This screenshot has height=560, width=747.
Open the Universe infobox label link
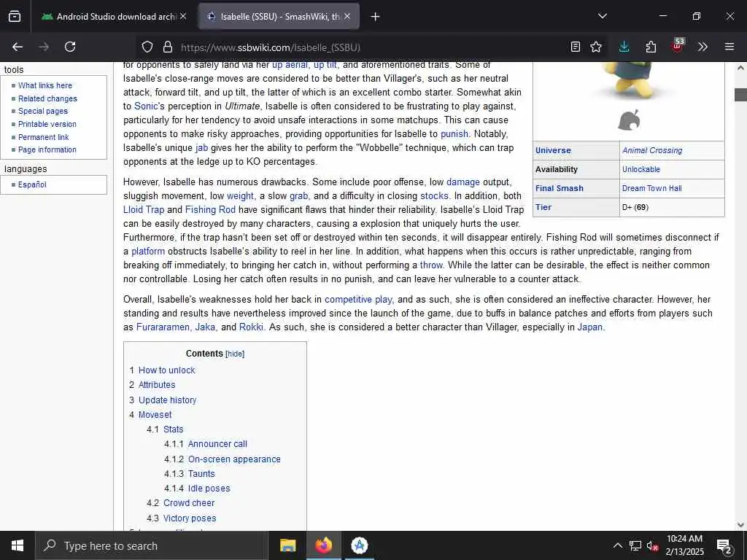(553, 150)
